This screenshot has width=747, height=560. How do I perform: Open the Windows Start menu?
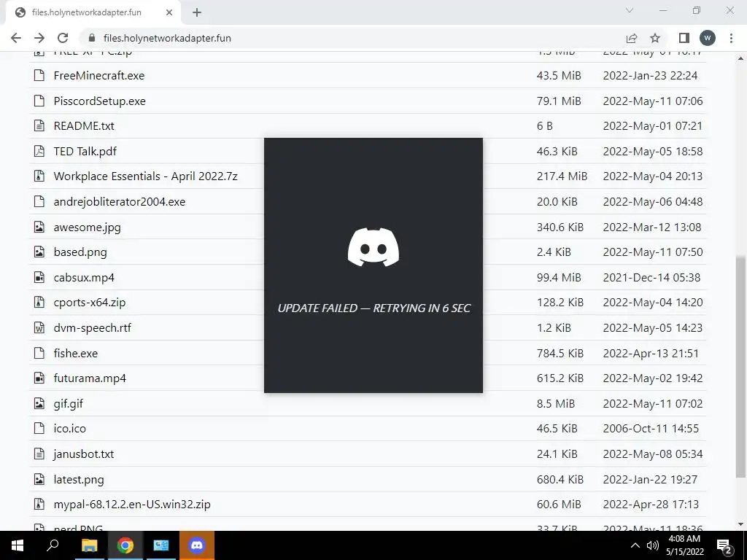18,545
